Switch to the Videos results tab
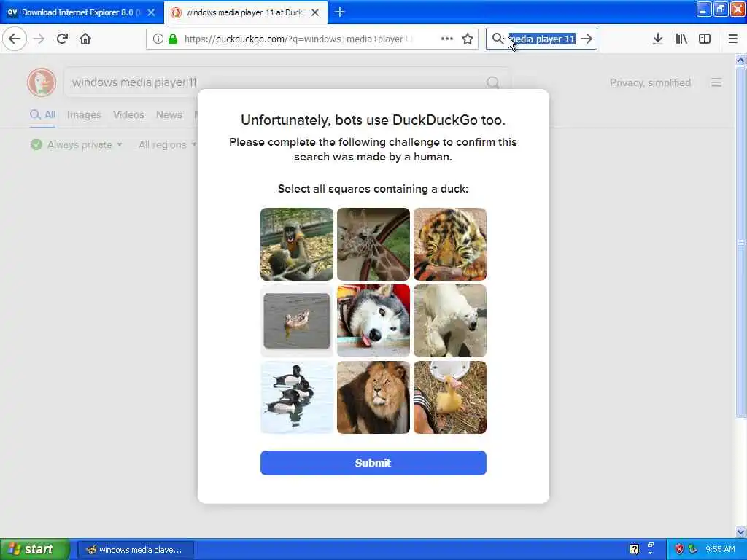747x560 pixels. 128,114
